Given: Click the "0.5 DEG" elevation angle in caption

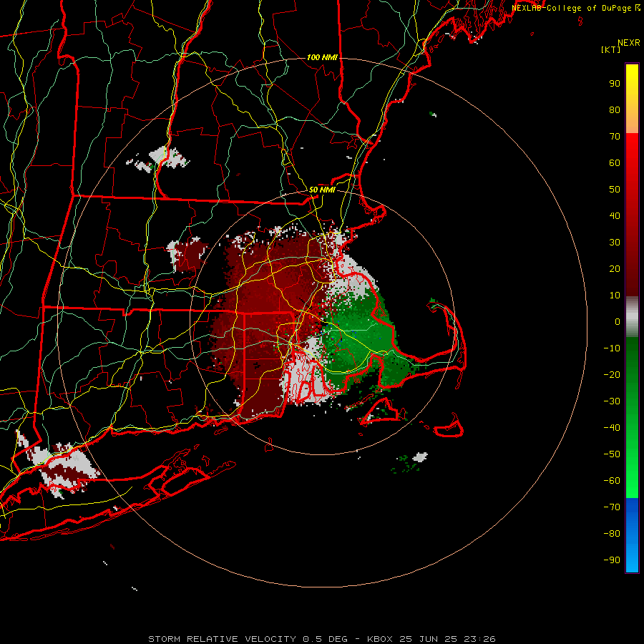Looking at the screenshot, I should pos(326,639).
